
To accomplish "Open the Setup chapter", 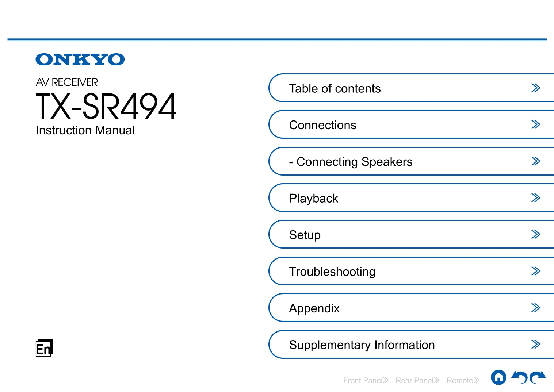I will [x=305, y=235].
